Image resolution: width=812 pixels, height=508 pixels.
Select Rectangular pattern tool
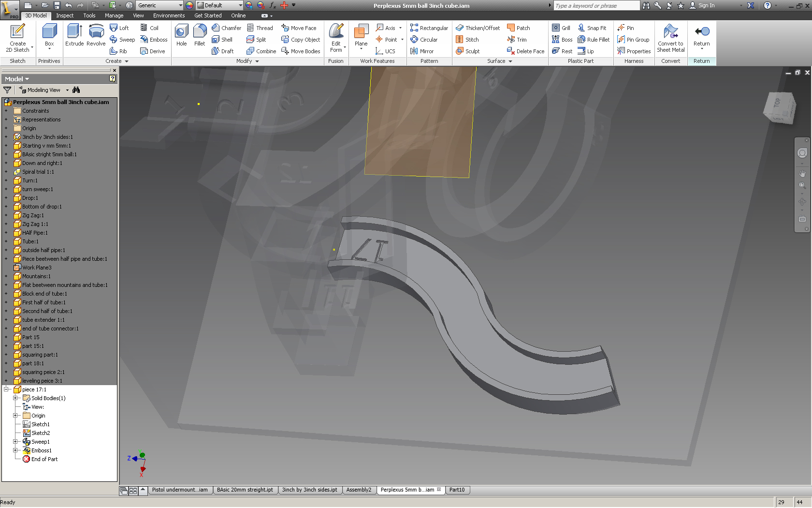(429, 28)
